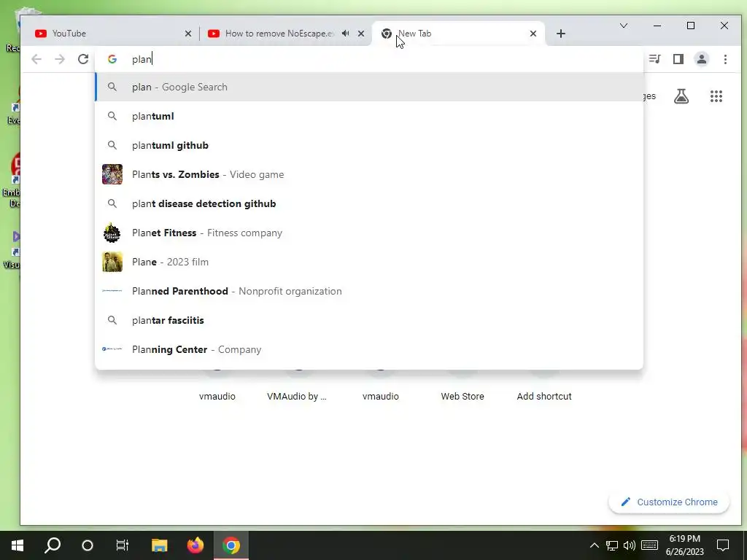The height and width of the screenshot is (560, 747).
Task: Open Windows Start menu
Action: [18, 545]
